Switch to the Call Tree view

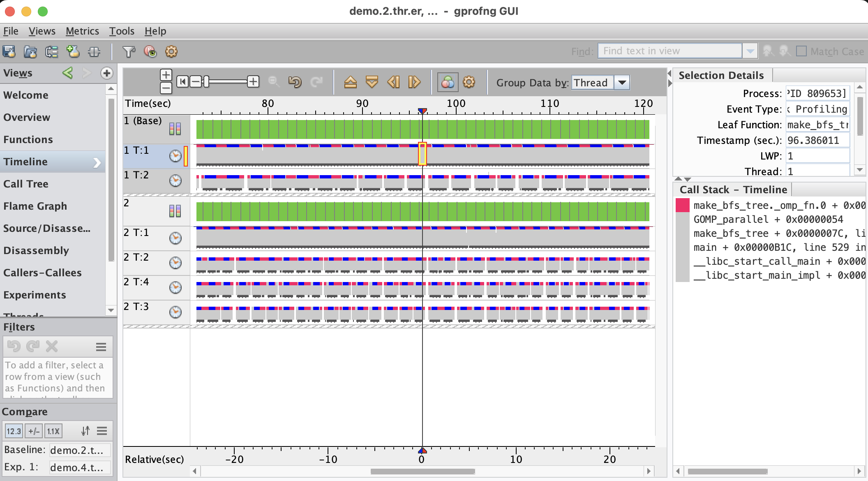pos(26,184)
